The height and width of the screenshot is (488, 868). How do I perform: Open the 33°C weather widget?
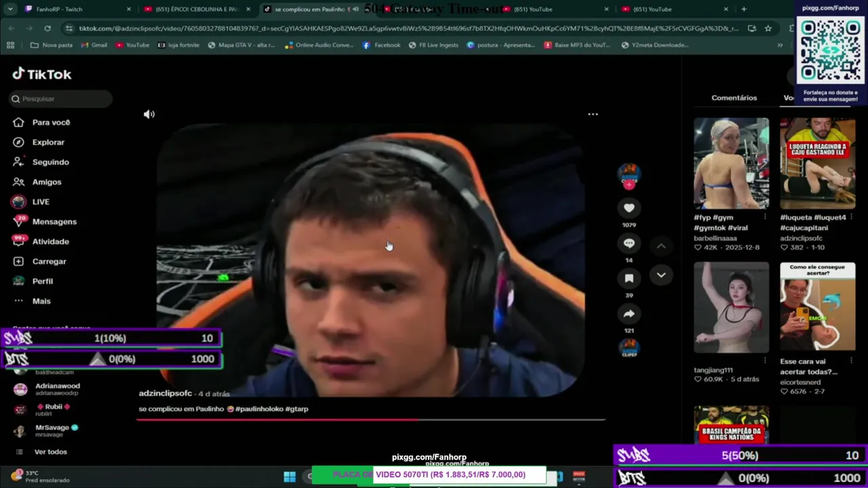[x=41, y=476]
